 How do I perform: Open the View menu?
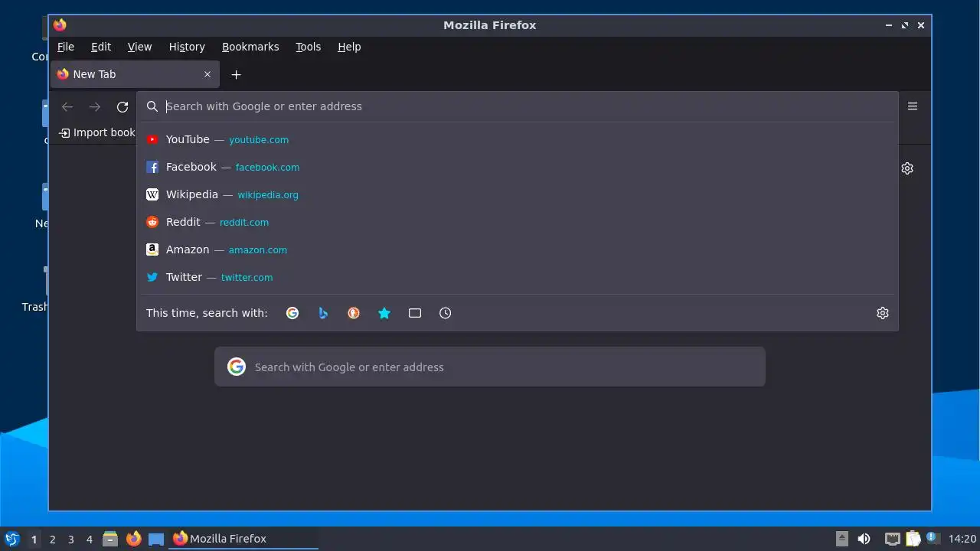139,47
